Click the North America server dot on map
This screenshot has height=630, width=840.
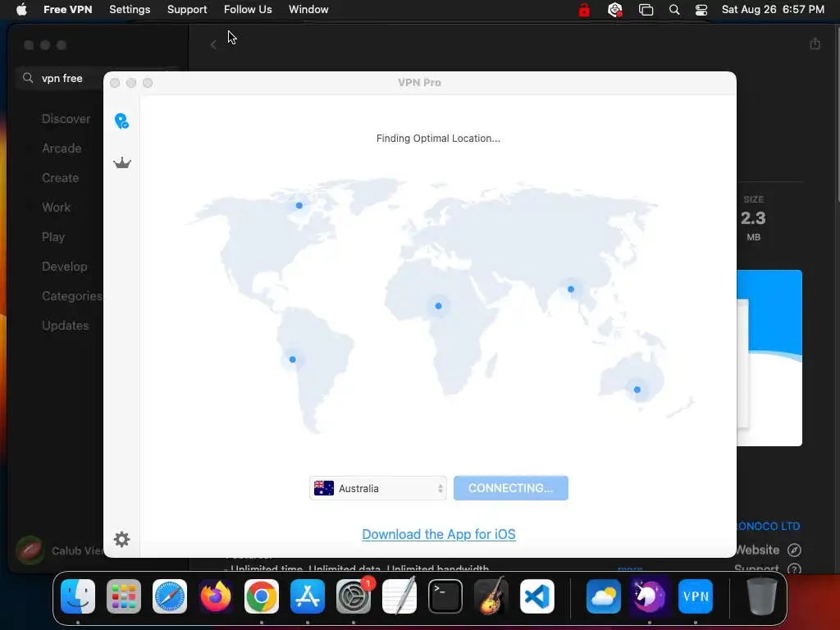pyautogui.click(x=299, y=205)
